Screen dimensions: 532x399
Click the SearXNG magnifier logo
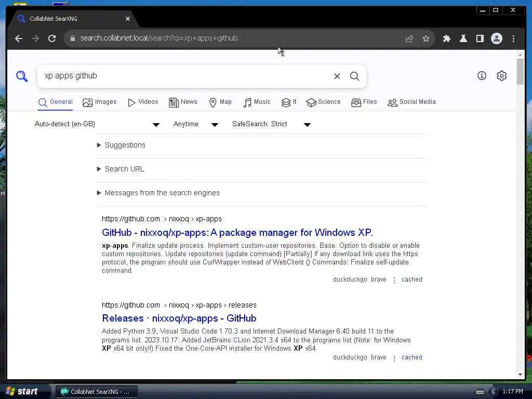click(22, 76)
